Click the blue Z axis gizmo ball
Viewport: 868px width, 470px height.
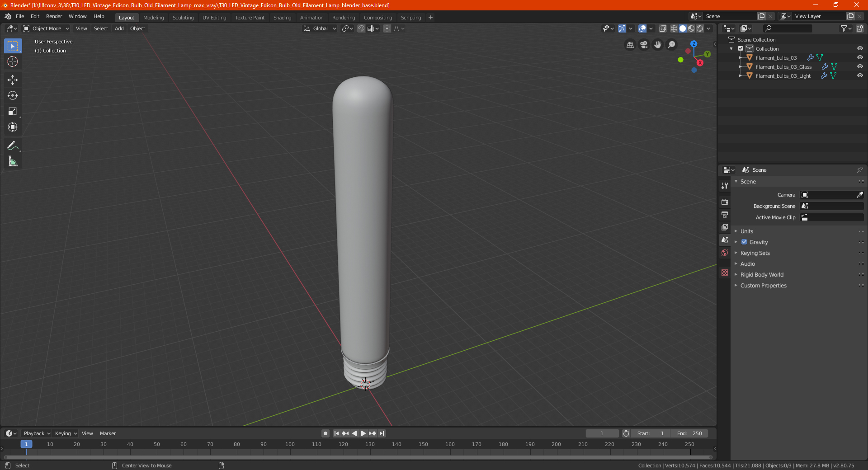[693, 44]
